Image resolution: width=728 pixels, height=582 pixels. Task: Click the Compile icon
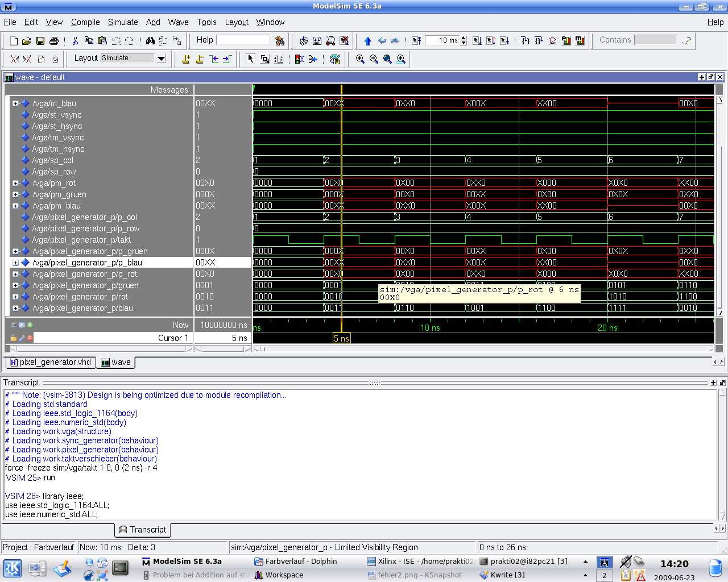304,41
